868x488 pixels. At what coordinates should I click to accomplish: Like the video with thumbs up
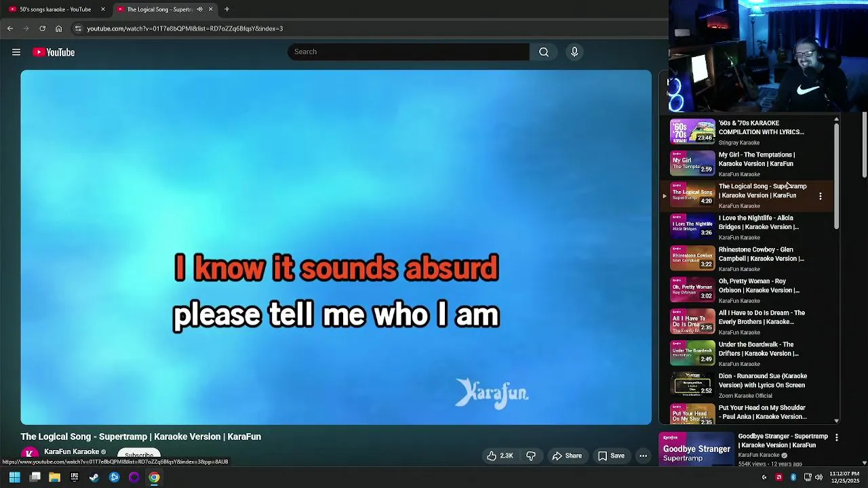[500, 456]
